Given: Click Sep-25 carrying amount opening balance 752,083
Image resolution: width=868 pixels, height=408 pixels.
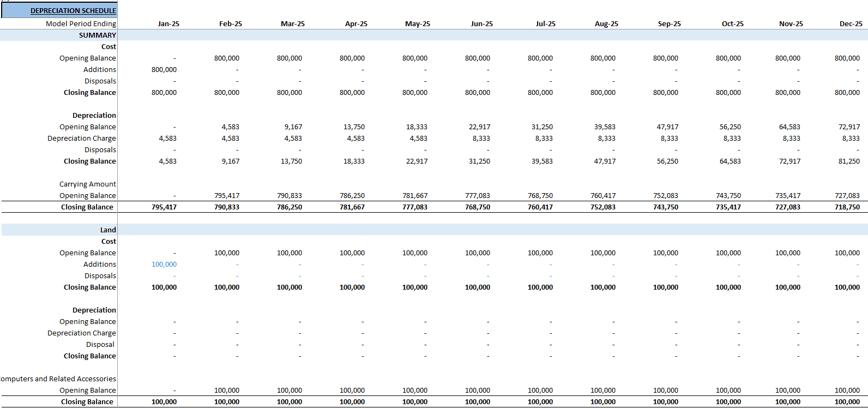Looking at the screenshot, I should 666,196.
